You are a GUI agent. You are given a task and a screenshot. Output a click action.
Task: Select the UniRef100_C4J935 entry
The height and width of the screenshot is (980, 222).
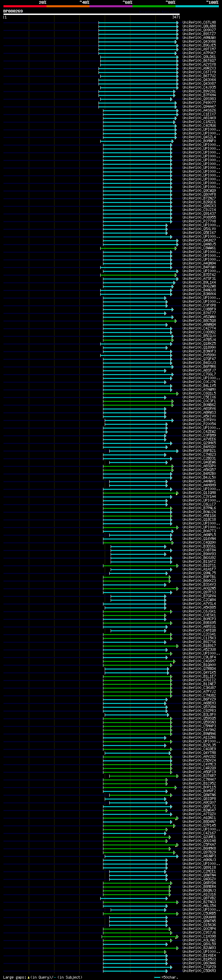pyautogui.click(x=199, y=88)
